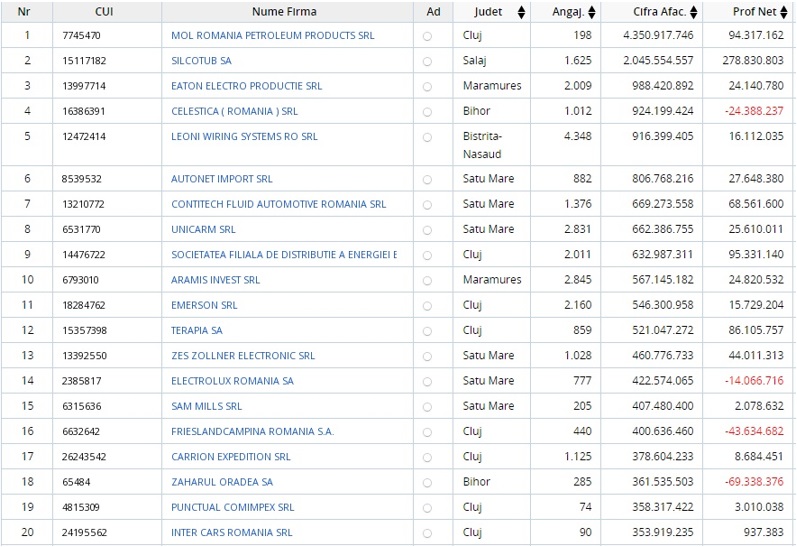Click sort arrows next to Angaj. header

click(x=591, y=13)
